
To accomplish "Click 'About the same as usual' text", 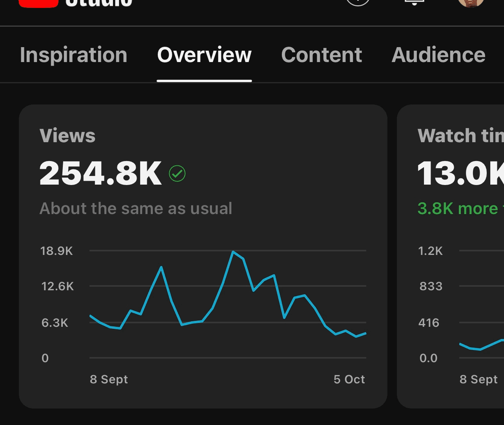I will [x=136, y=209].
